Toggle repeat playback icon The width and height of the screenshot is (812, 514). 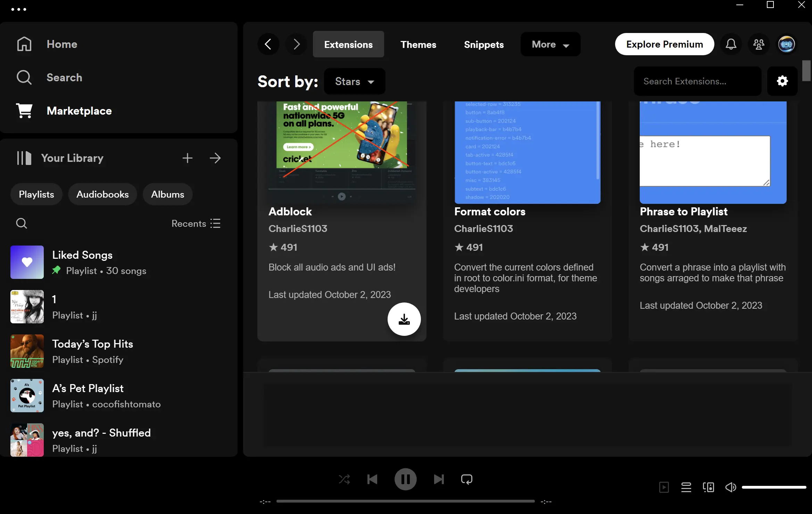[x=466, y=479]
